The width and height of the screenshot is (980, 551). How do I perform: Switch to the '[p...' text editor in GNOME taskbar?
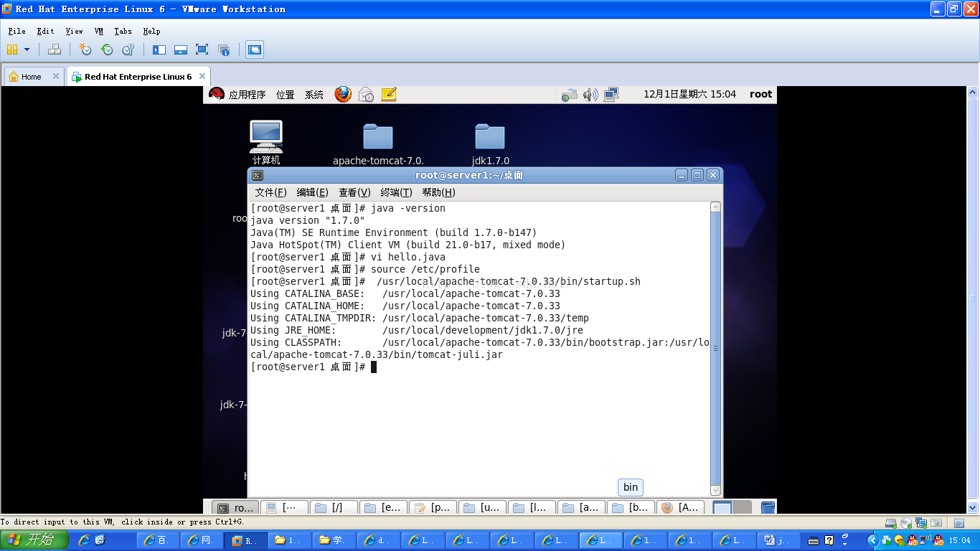433,507
